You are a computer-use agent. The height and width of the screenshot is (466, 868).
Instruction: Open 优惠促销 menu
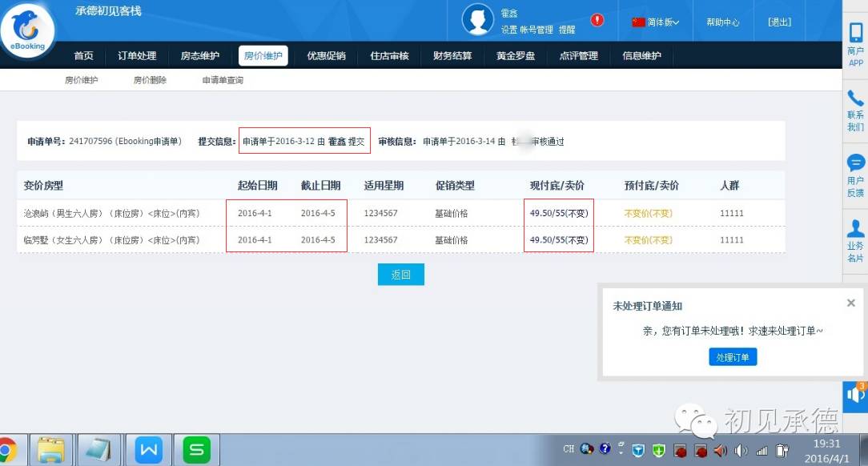tap(326, 55)
